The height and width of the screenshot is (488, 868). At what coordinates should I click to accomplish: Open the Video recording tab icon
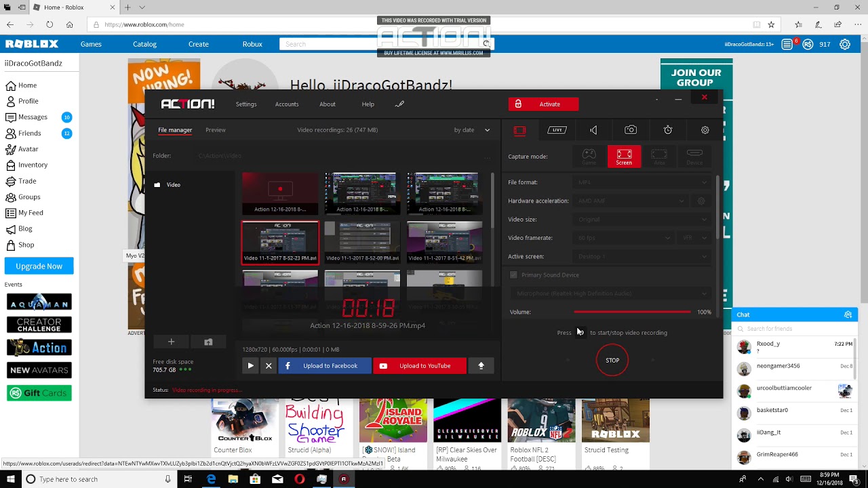click(x=519, y=130)
